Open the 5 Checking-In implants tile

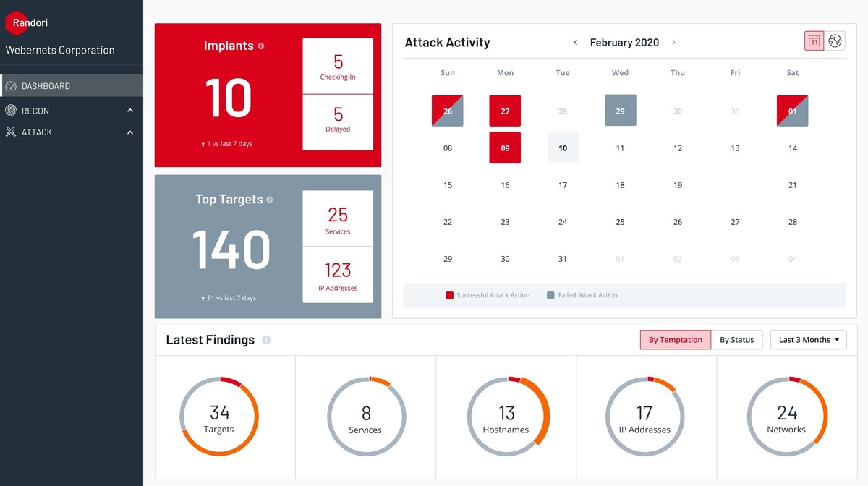(338, 67)
